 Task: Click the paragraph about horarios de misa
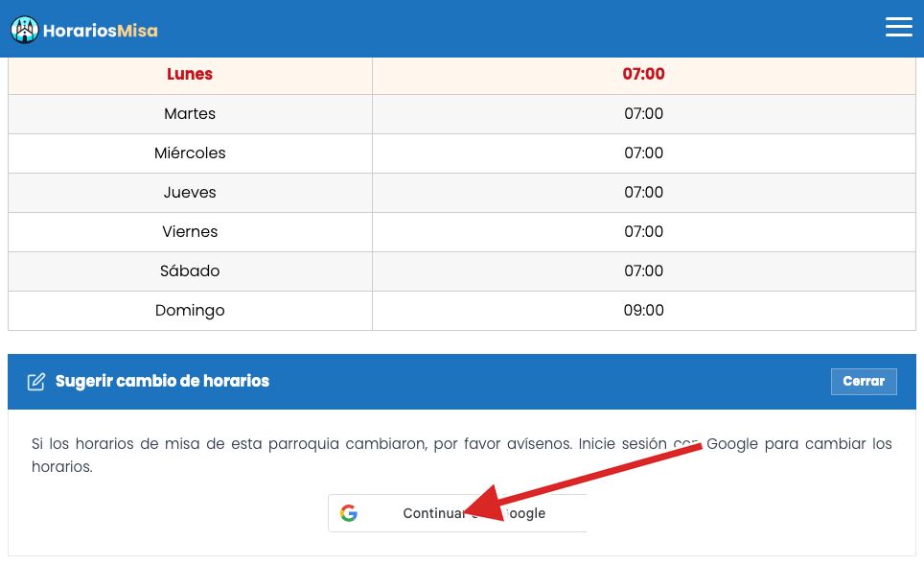click(x=462, y=455)
